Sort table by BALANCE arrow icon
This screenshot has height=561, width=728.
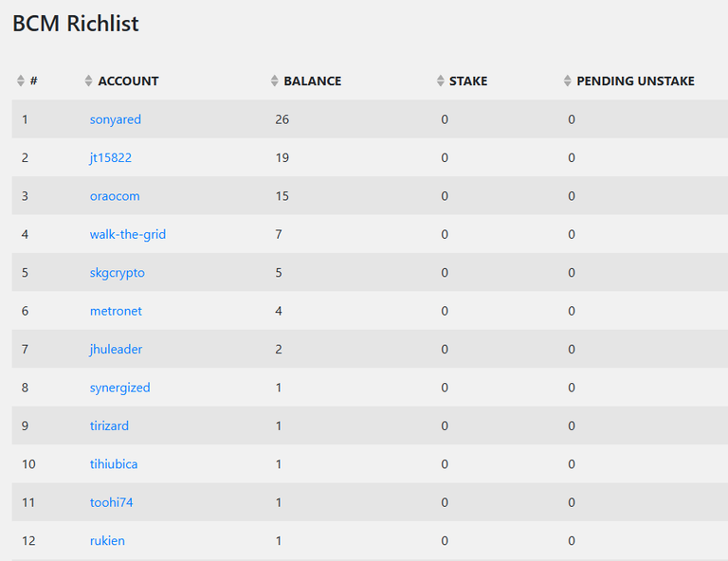coord(274,81)
